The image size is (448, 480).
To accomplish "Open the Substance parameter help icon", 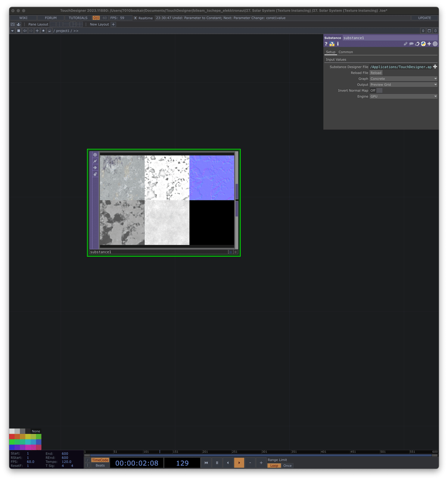I will pyautogui.click(x=326, y=44).
